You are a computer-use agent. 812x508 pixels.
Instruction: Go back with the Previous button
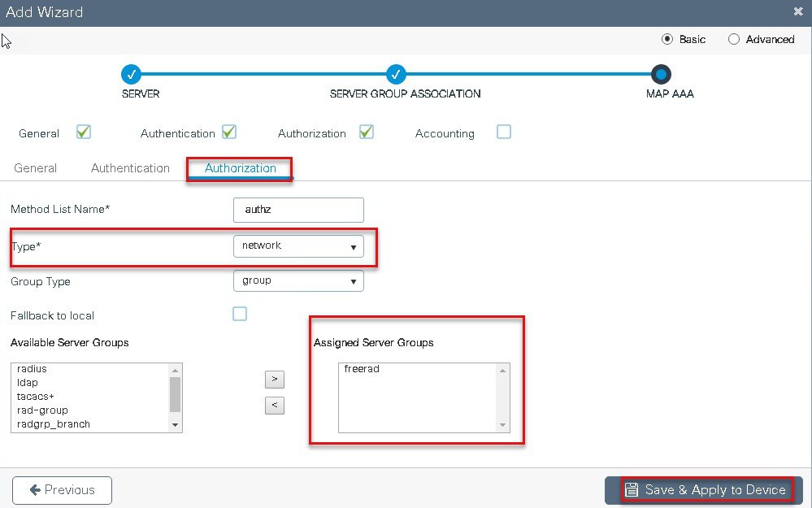pos(62,490)
